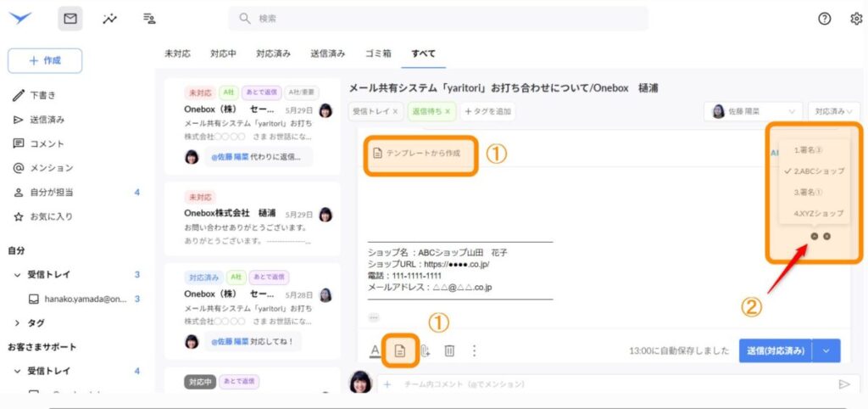
Task: Open the three-dot more options in compose toolbar
Action: [474, 350]
